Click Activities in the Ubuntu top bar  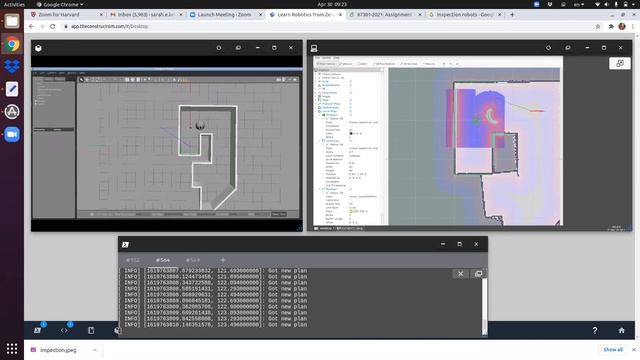coord(14,4)
